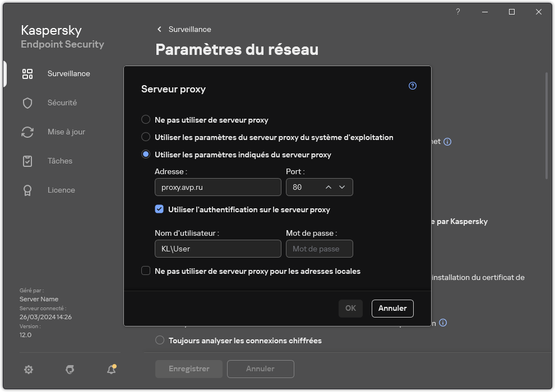555x392 pixels.
Task: Increment the Port value with the up arrow
Action: point(328,187)
